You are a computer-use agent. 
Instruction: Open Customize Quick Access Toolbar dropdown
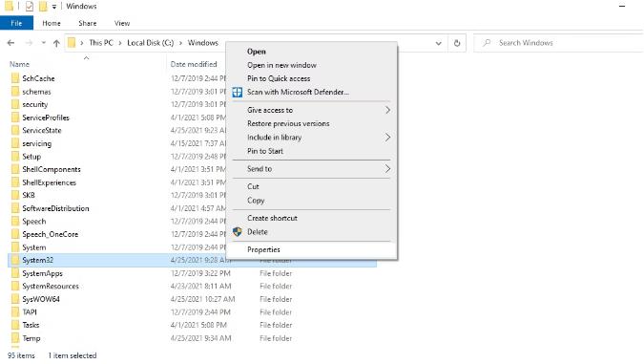tap(54, 7)
